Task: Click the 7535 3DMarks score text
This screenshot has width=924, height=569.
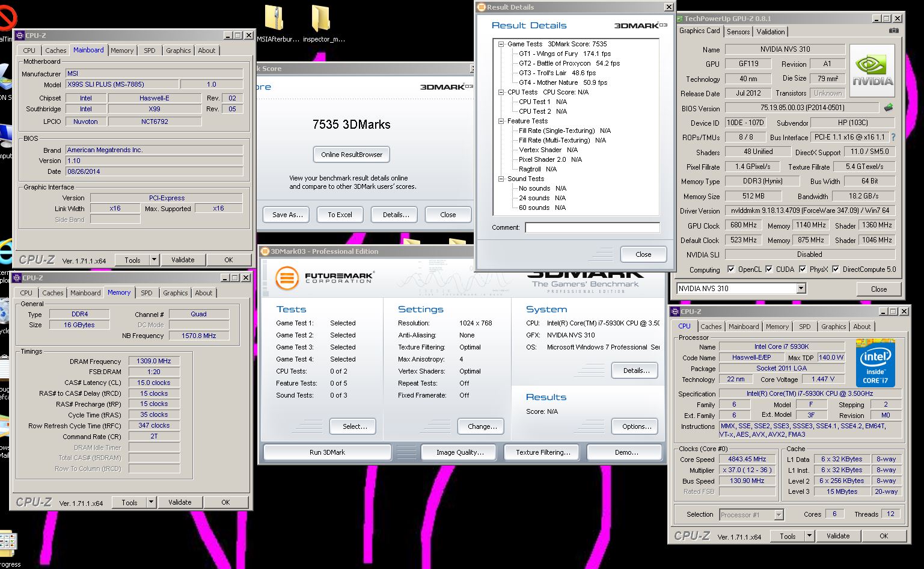Action: pos(352,125)
